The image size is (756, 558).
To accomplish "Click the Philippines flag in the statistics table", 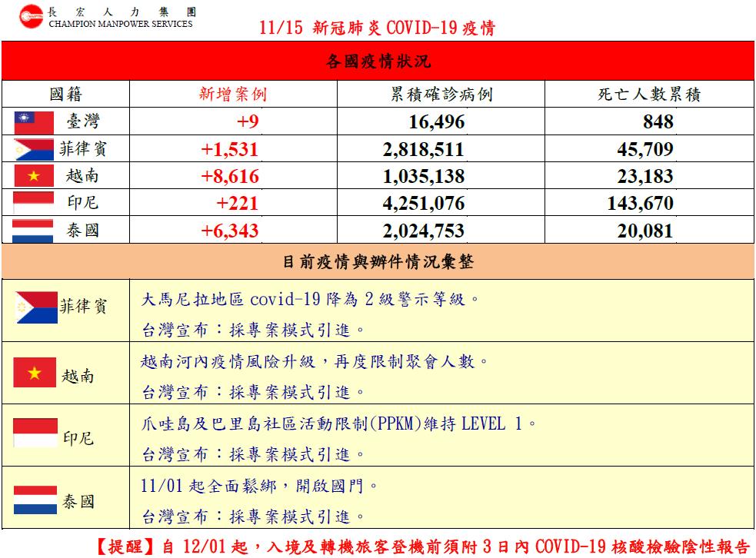I will (x=34, y=149).
